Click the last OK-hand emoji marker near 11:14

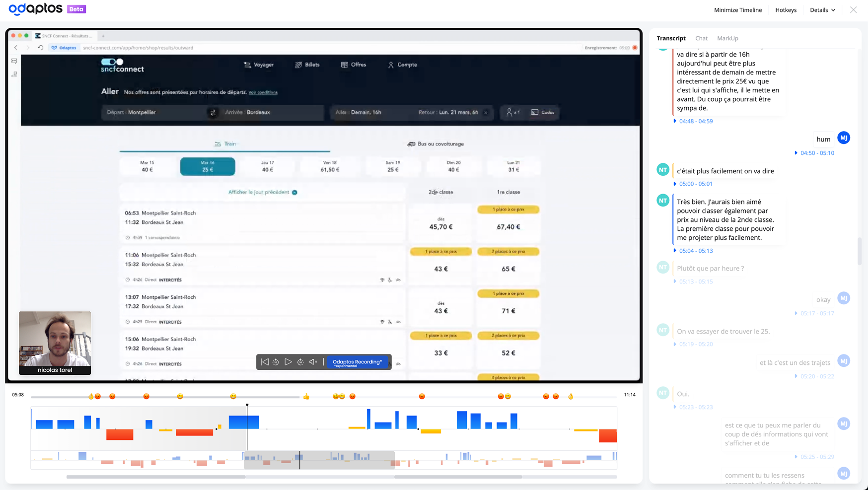click(x=571, y=396)
